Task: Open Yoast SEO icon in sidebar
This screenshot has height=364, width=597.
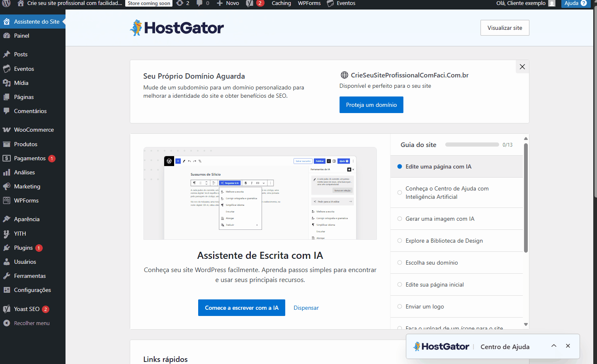Action: [x=7, y=309]
